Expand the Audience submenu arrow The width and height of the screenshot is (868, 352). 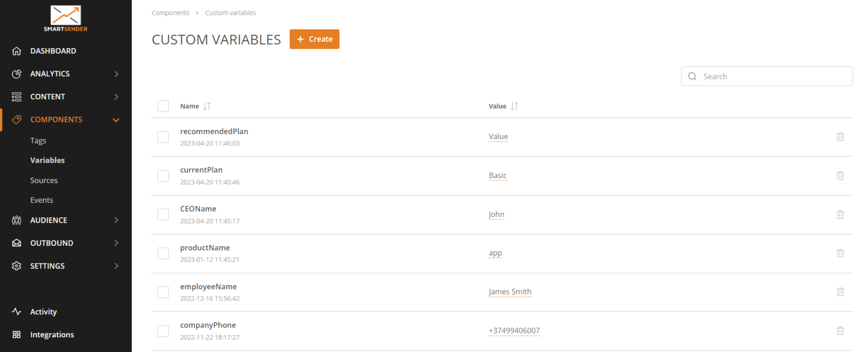click(116, 220)
